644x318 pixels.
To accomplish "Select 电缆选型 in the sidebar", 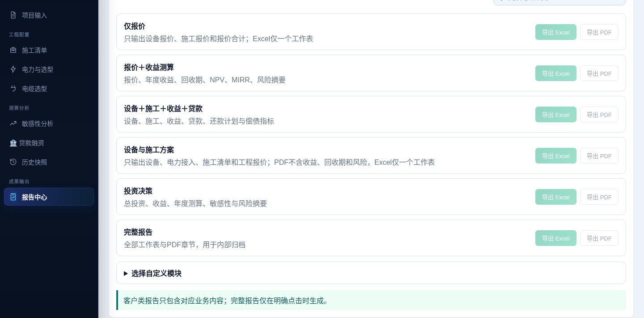I will (49, 89).
